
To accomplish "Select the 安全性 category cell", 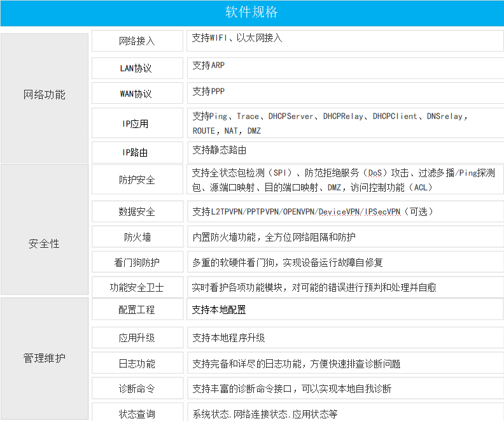I will (45, 243).
